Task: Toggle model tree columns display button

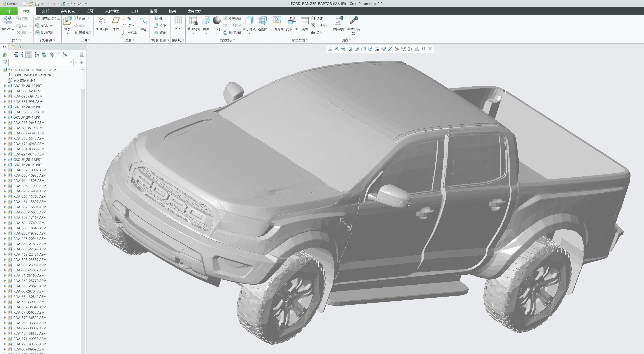Action: click(28, 55)
